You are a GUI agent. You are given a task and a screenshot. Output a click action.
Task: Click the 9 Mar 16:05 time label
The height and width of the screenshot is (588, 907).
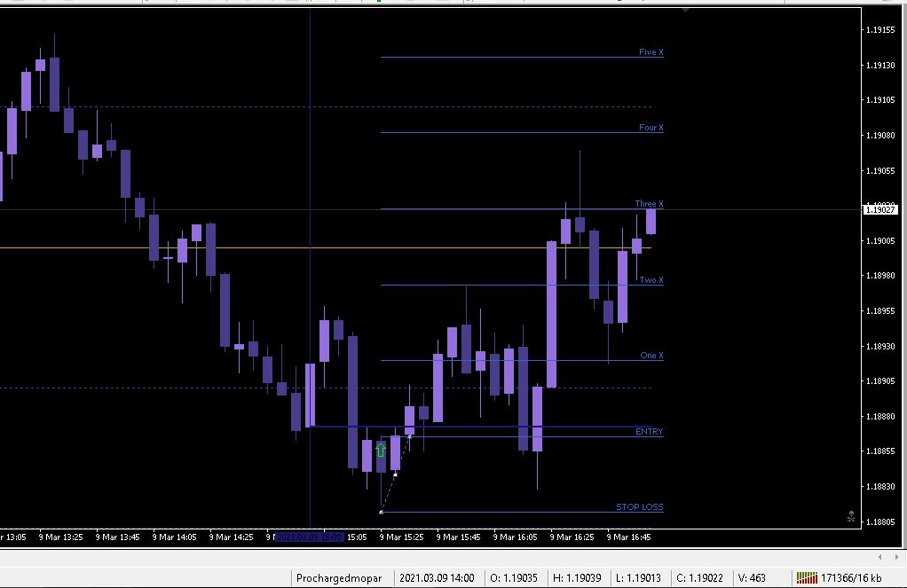click(x=515, y=537)
